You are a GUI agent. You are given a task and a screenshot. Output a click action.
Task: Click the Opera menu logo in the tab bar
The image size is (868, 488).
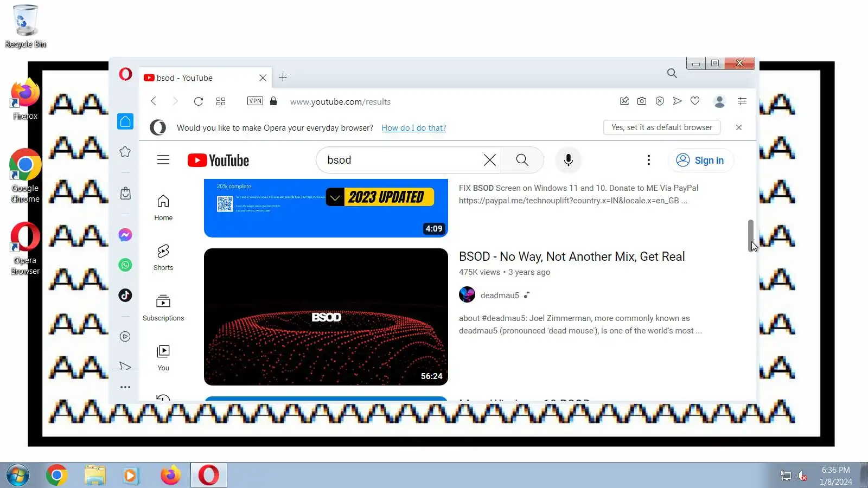pos(125,74)
